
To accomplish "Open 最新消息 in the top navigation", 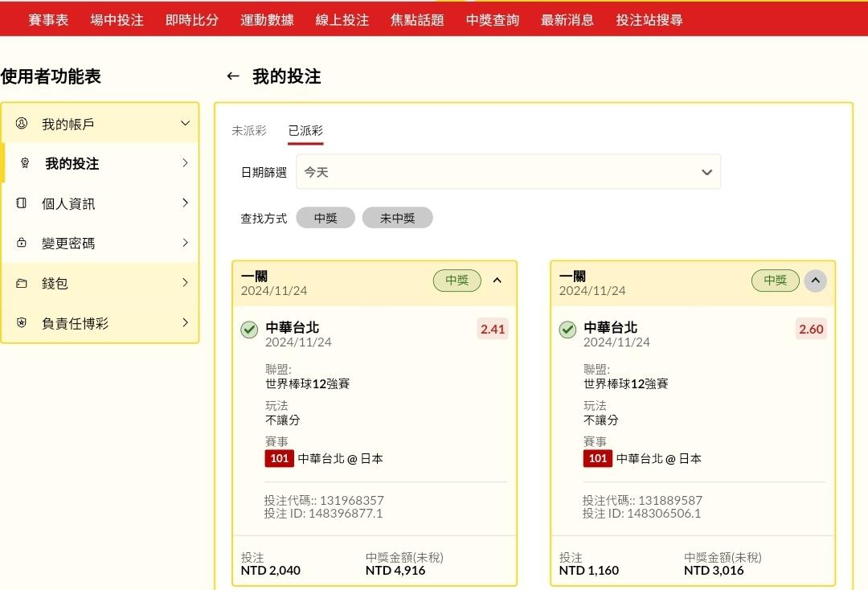I will coord(567,20).
